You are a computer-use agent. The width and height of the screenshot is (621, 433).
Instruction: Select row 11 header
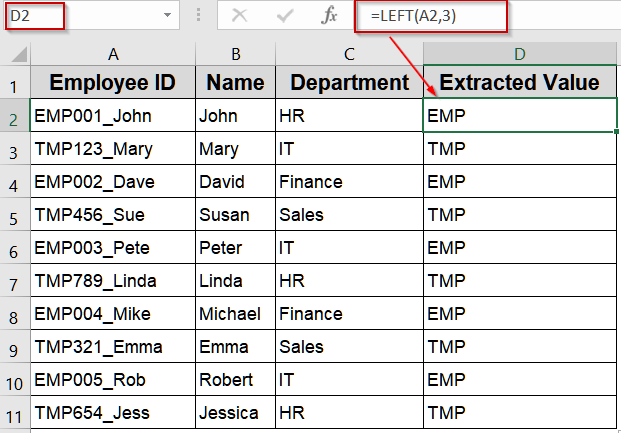[x=15, y=412]
